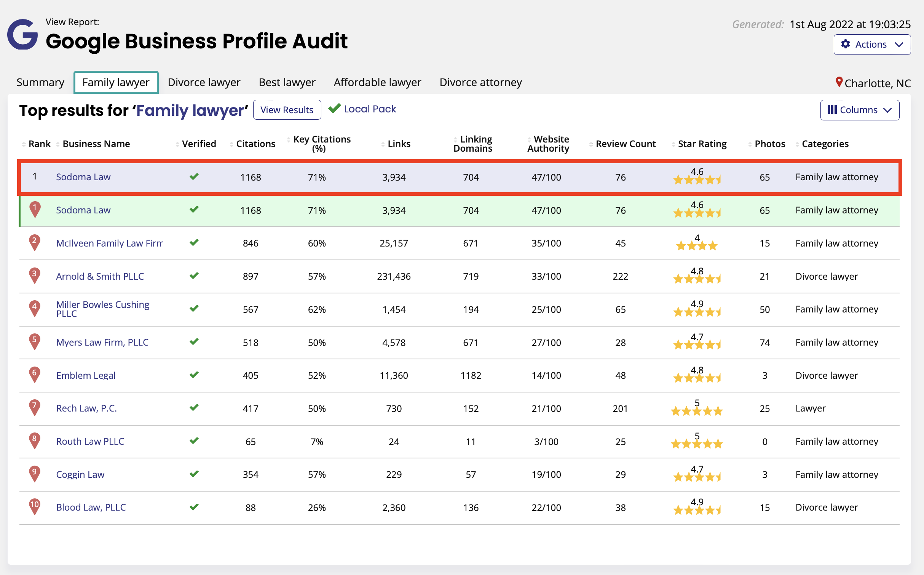Sort by Key Citations (%) column
This screenshot has height=575, width=924.
[319, 144]
